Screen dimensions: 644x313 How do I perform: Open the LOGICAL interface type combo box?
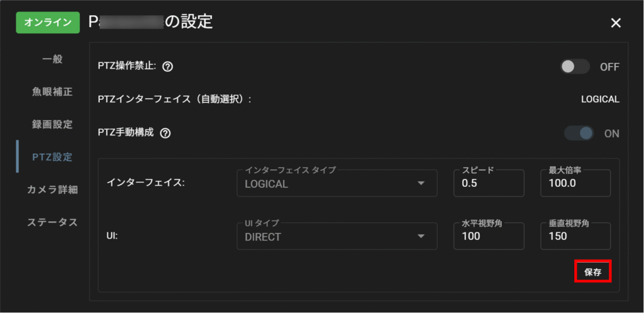337,183
